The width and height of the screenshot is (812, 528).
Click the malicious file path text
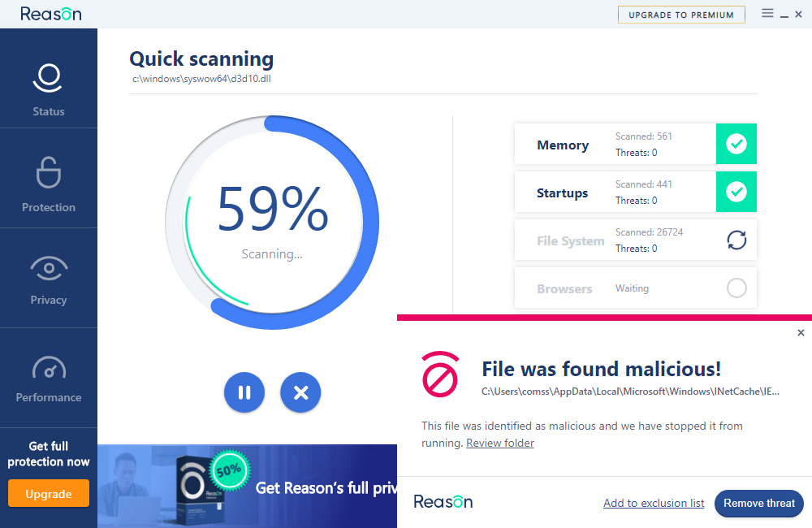tap(630, 392)
